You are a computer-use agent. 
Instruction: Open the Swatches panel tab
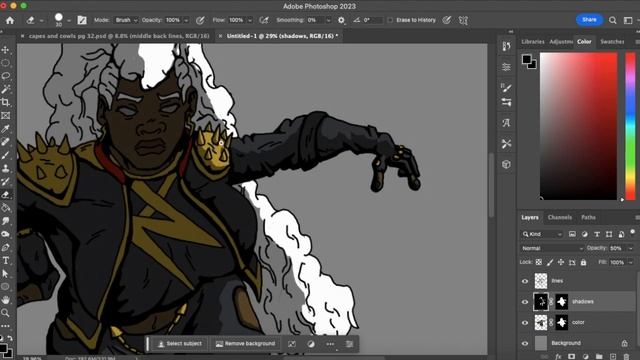tap(612, 42)
